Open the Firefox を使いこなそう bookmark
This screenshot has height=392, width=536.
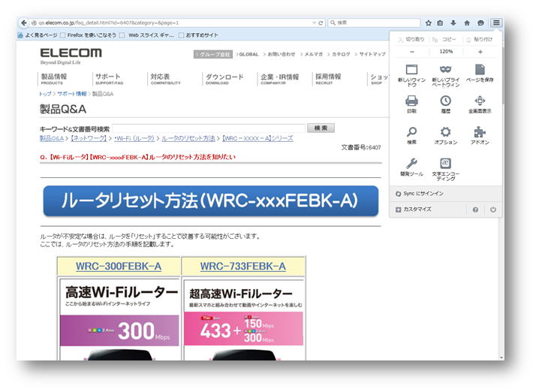coord(88,35)
